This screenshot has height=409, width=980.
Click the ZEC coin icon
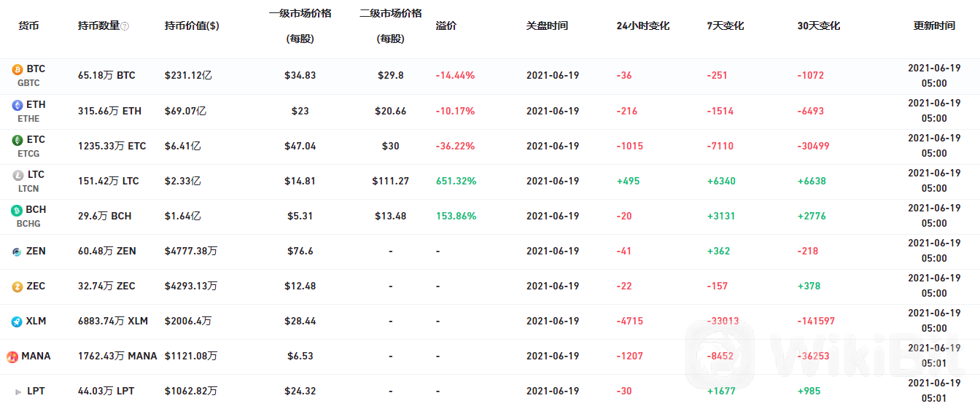[x=17, y=287]
